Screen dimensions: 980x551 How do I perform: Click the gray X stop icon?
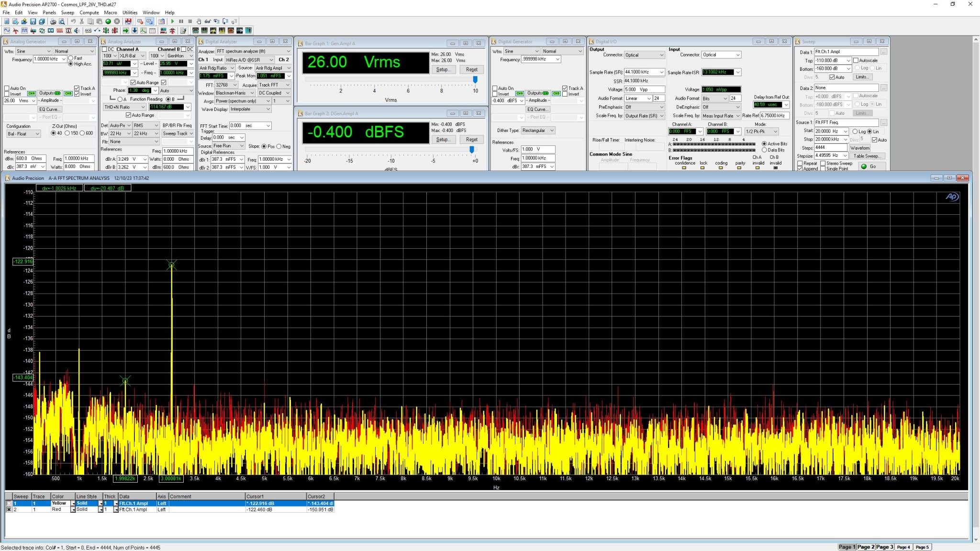click(x=117, y=22)
